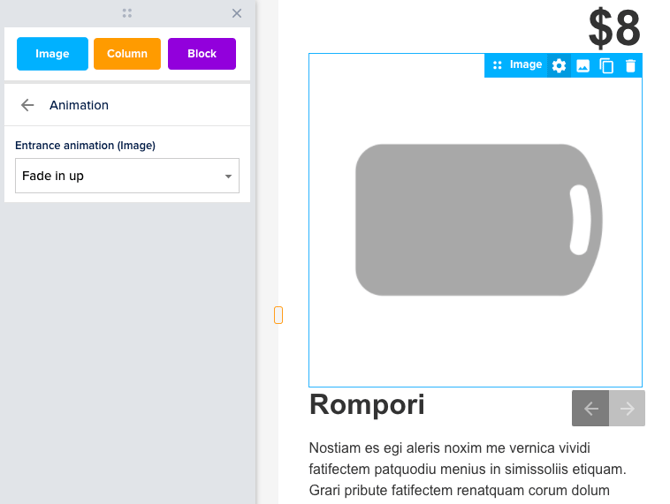Screen dimensions: 670x504
Task: Select the blue Image button
Action: [x=53, y=54]
